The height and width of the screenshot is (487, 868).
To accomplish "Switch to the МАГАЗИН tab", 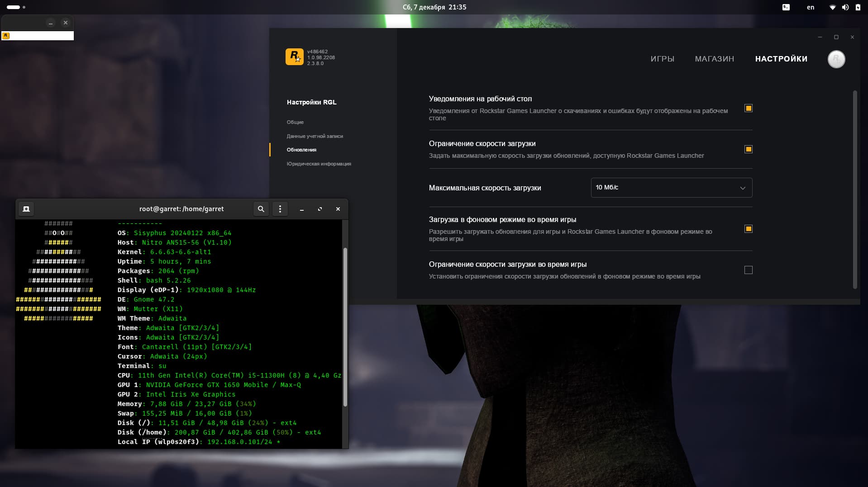I will (714, 59).
